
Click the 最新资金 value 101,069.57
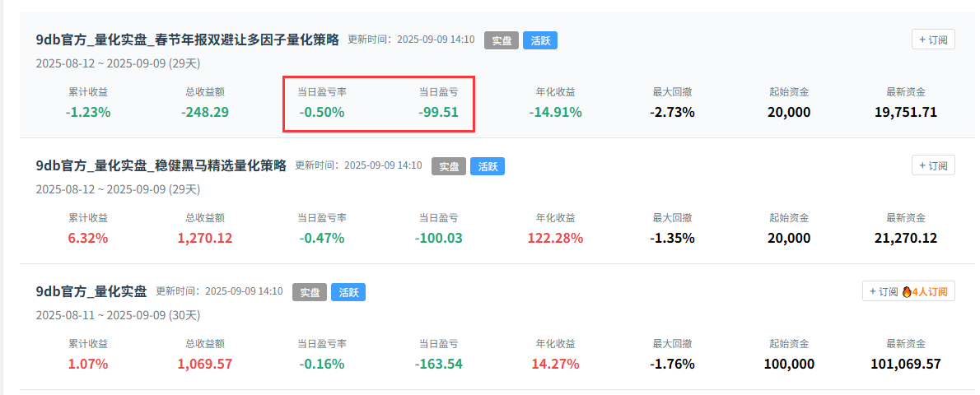click(905, 364)
